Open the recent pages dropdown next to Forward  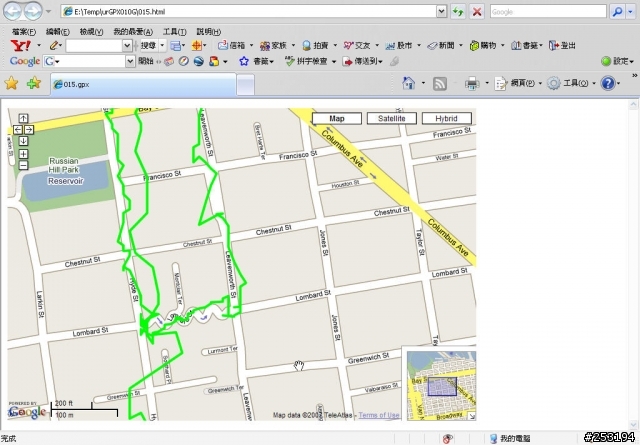click(49, 11)
